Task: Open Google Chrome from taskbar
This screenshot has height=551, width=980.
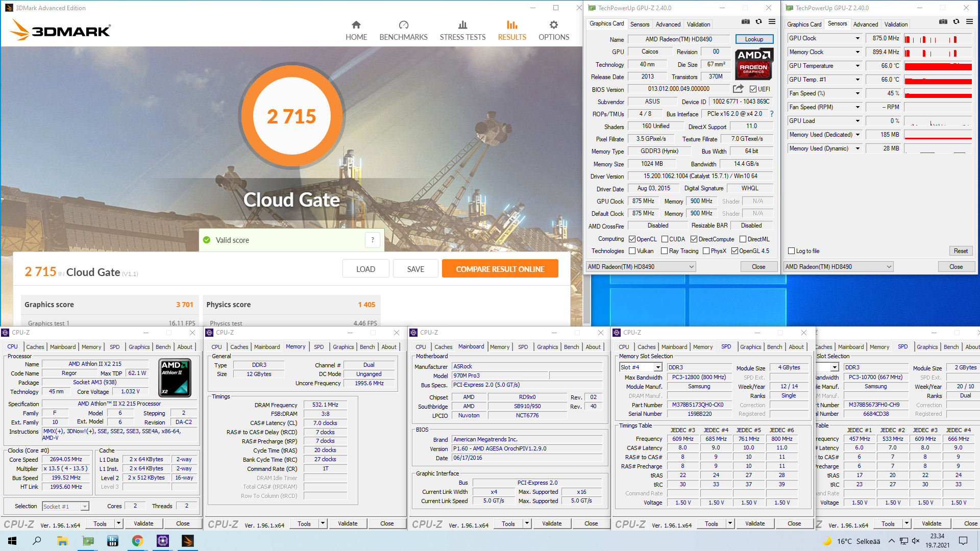Action: click(138, 541)
